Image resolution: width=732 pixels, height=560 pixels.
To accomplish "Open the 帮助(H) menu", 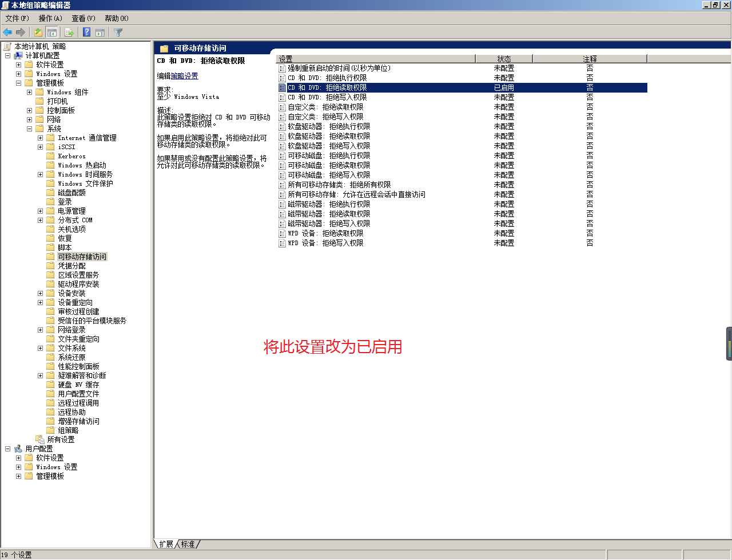I will pyautogui.click(x=117, y=18).
